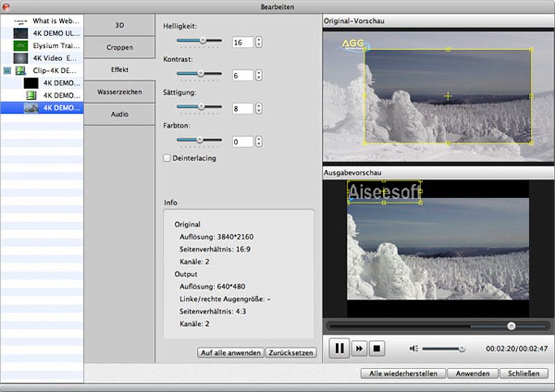This screenshot has width=555, height=392.
Task: Click the Clip-4K DE... film clip icon
Action: coord(21,70)
